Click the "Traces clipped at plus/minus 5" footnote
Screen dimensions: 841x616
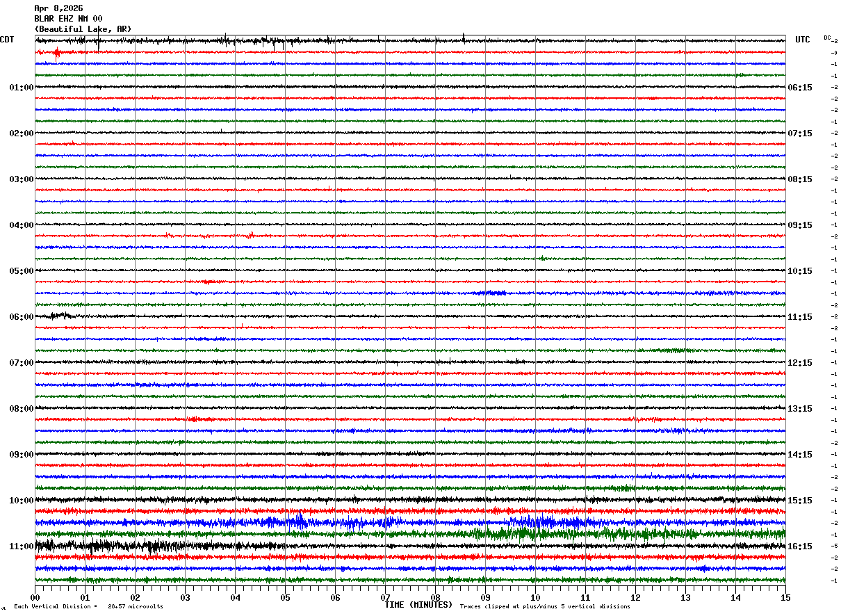tap(545, 606)
